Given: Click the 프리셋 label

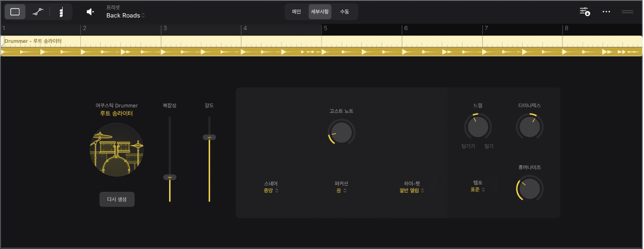Looking at the screenshot, I should (x=113, y=7).
